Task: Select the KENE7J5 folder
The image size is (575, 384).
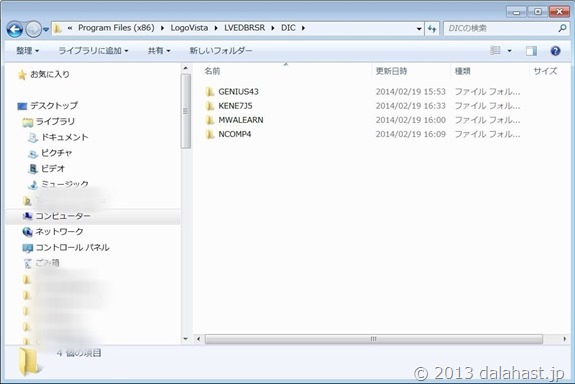Action: pyautogui.click(x=235, y=106)
